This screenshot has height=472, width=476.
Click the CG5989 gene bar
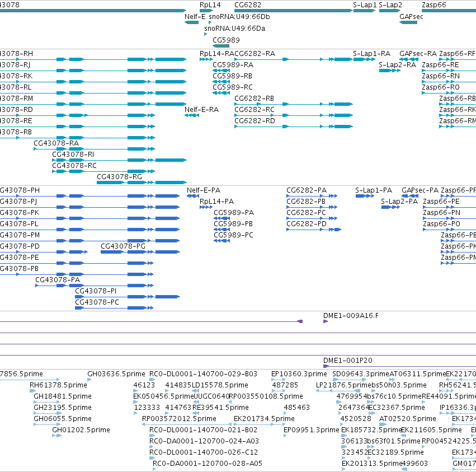221,46
